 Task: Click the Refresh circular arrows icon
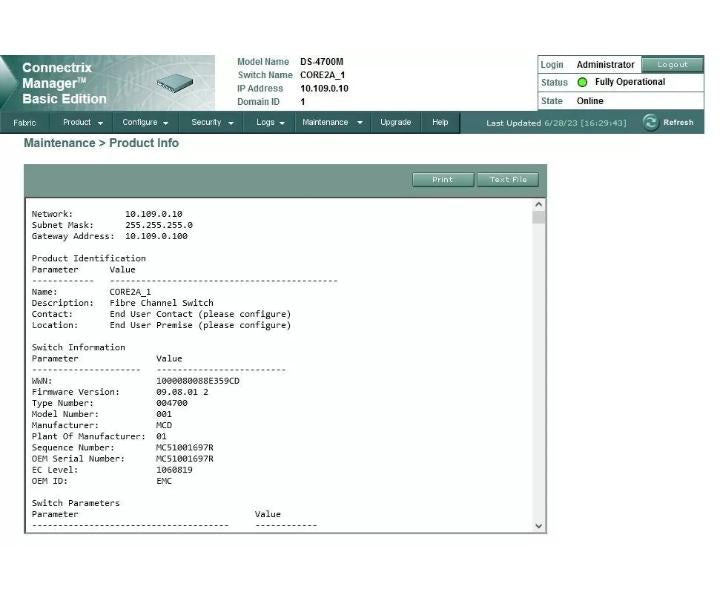click(x=650, y=123)
